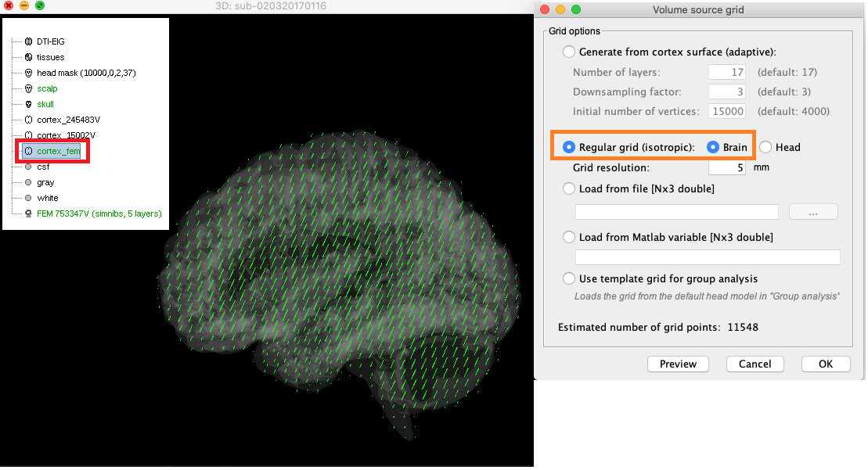Click the Estimated number of grid points value 11548
Screen dimensions: 868x470
click(x=743, y=328)
